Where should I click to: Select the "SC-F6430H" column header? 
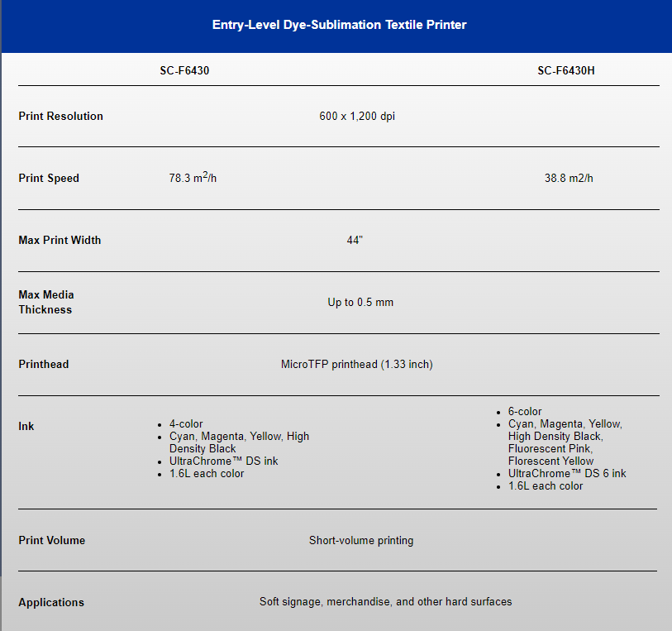(565, 70)
